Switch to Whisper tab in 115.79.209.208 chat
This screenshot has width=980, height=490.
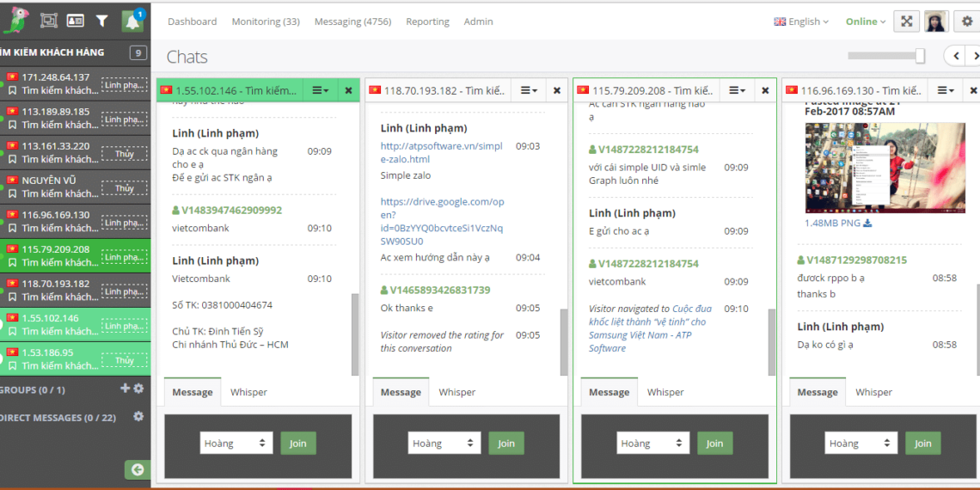(665, 392)
